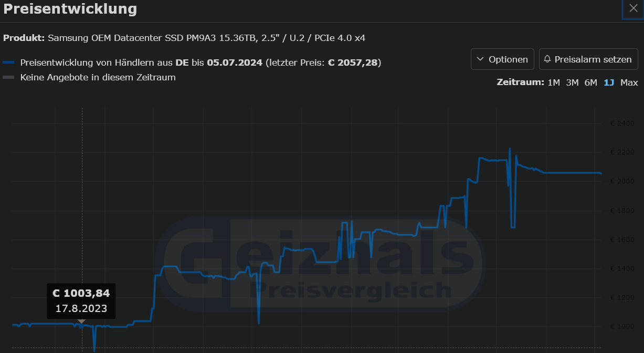Click the € 2200 axis label
Viewport: 644px width, 353px height.
pos(622,152)
